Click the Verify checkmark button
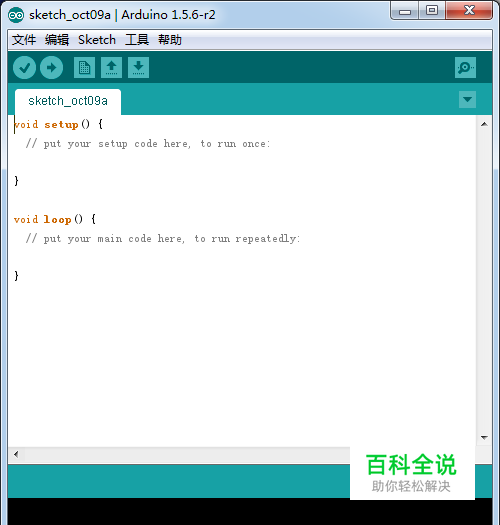 [24, 68]
